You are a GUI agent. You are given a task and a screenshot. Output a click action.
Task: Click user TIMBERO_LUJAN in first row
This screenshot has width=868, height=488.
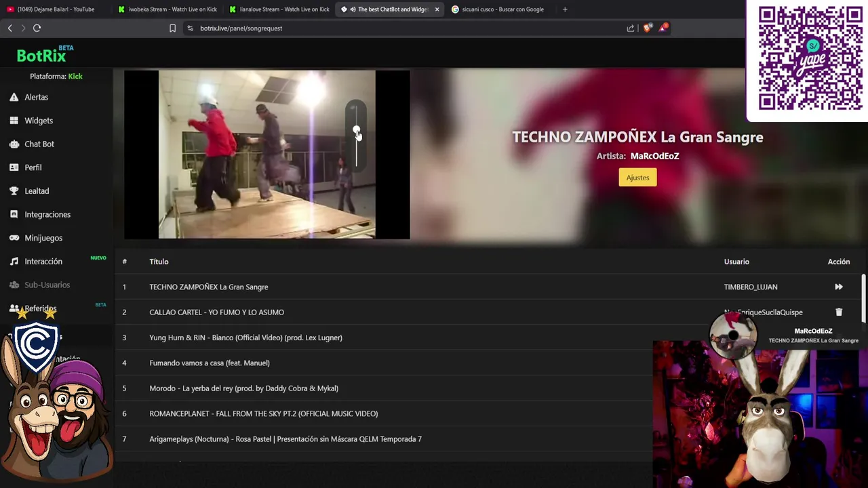point(751,287)
